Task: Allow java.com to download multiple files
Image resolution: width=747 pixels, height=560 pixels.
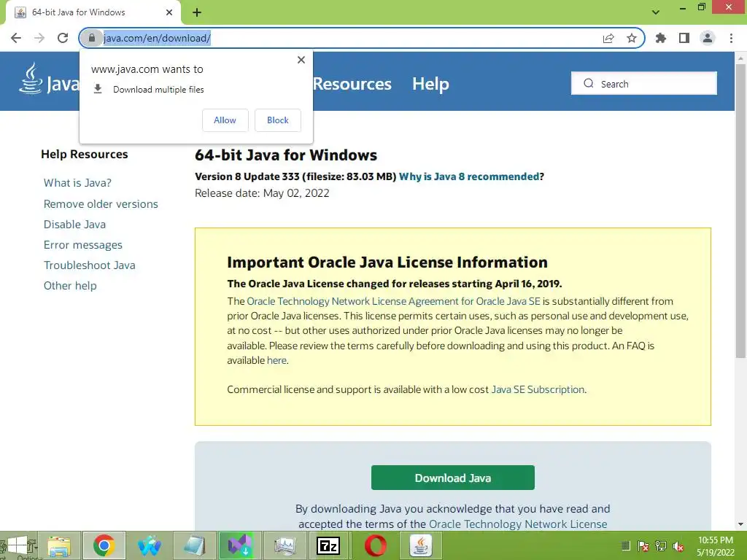Action: pyautogui.click(x=225, y=120)
